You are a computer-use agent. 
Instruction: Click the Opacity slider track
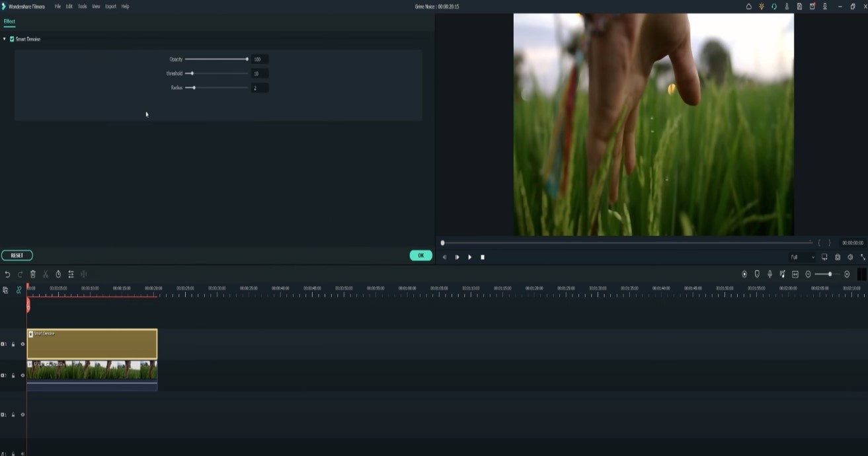[216, 59]
